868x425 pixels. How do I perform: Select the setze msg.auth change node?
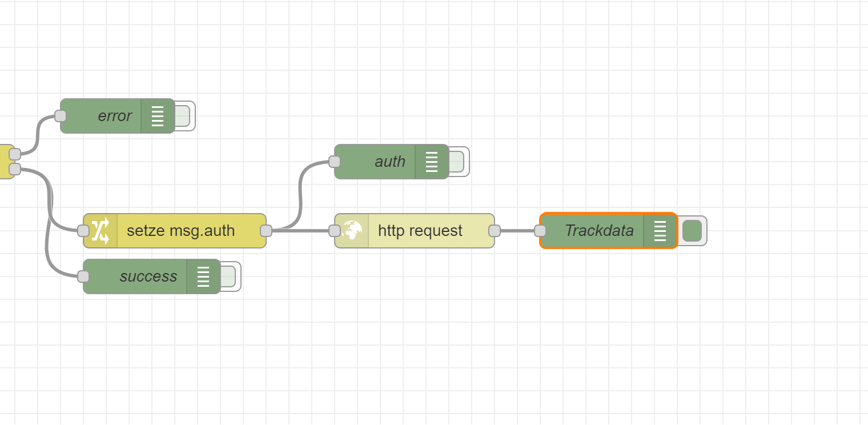(x=175, y=231)
